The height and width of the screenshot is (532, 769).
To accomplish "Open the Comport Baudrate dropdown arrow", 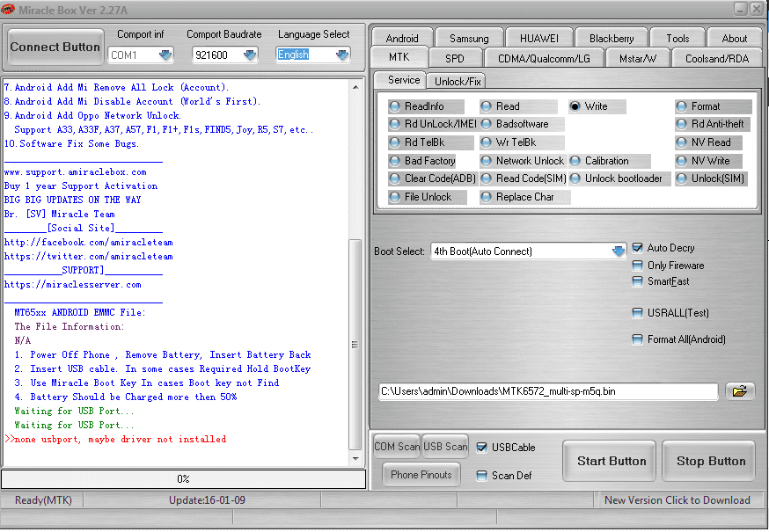I will 250,55.
